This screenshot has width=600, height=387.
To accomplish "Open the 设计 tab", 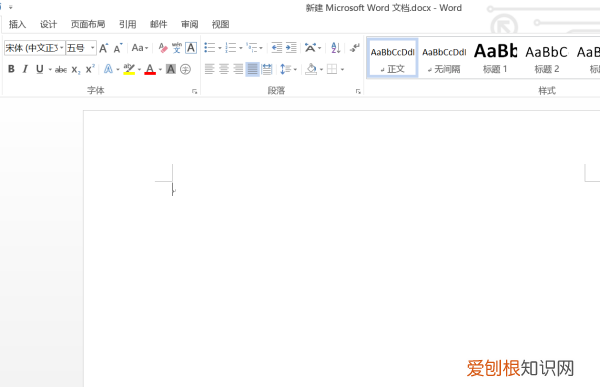I will tap(49, 24).
